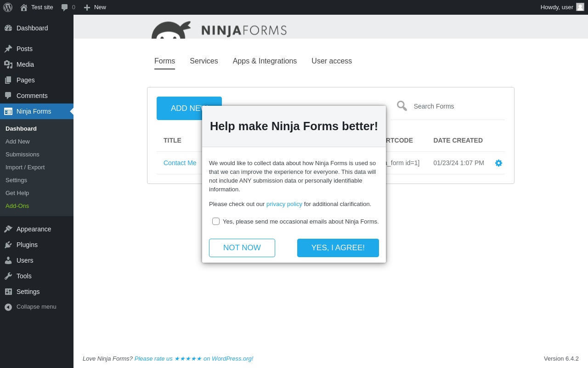Click the 01/23/24 1:07 PM date cell
The image size is (588, 368).
pyautogui.click(x=458, y=163)
